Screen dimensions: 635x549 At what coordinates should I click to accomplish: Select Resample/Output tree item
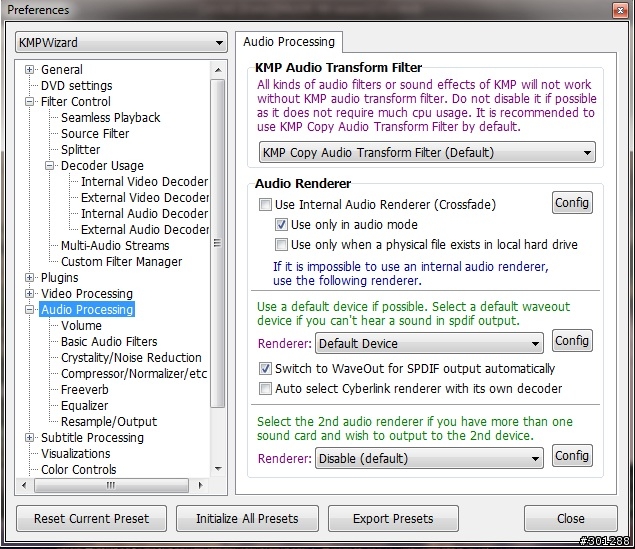point(109,421)
